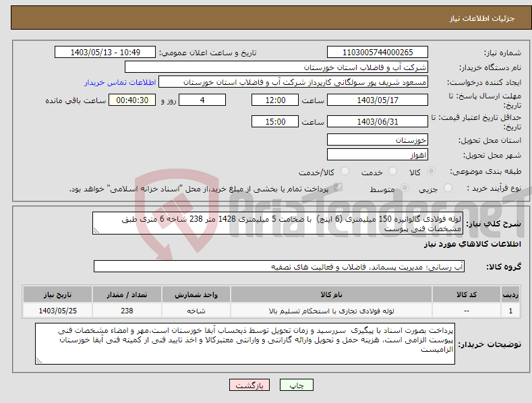
Task: Click the remaining days field showing 4
Action: [x=202, y=100]
